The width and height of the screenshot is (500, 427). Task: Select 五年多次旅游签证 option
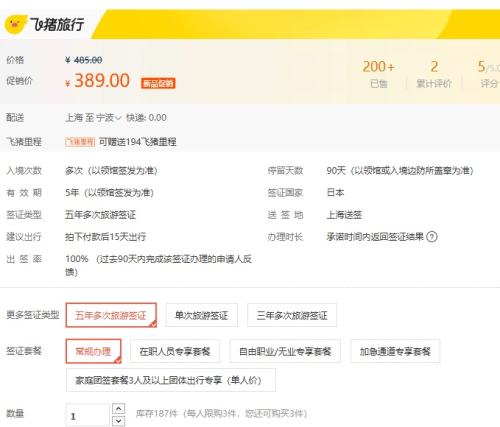point(111,315)
